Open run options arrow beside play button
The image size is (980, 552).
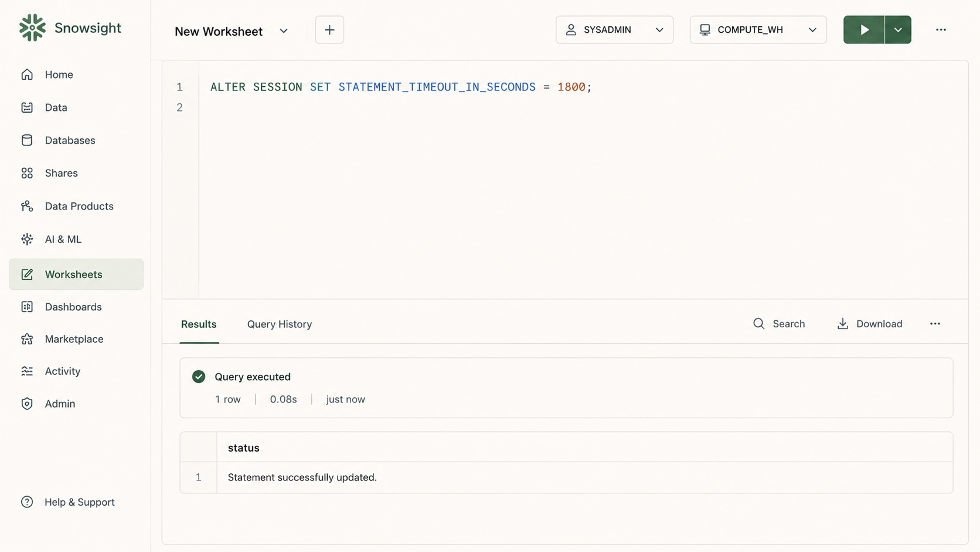click(x=898, y=30)
